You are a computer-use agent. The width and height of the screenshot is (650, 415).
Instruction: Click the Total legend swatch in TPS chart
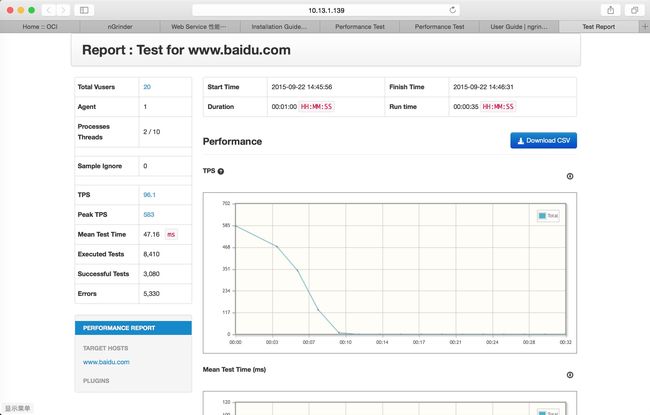pyautogui.click(x=542, y=216)
